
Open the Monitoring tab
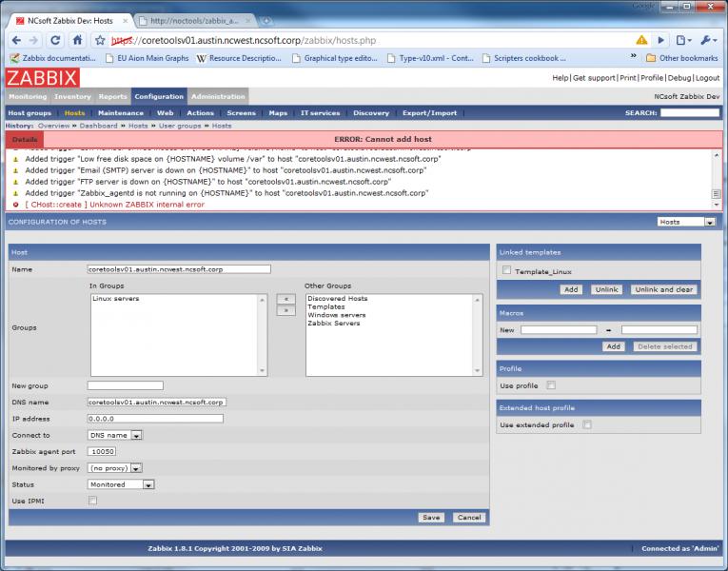click(x=28, y=96)
